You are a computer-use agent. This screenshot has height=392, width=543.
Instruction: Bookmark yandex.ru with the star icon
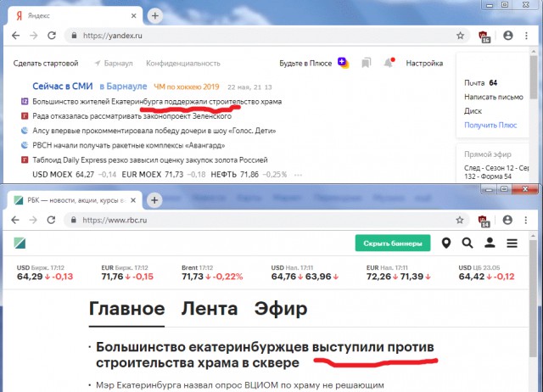(x=460, y=36)
